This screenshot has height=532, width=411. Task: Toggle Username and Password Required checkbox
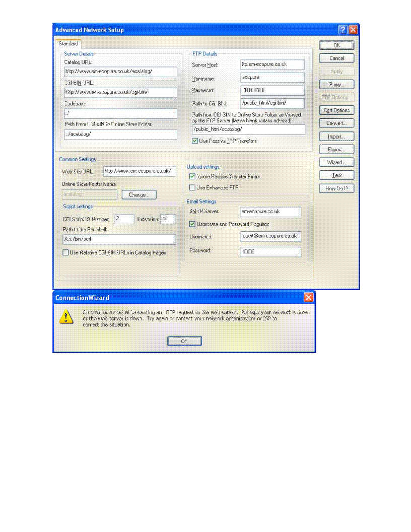click(192, 224)
